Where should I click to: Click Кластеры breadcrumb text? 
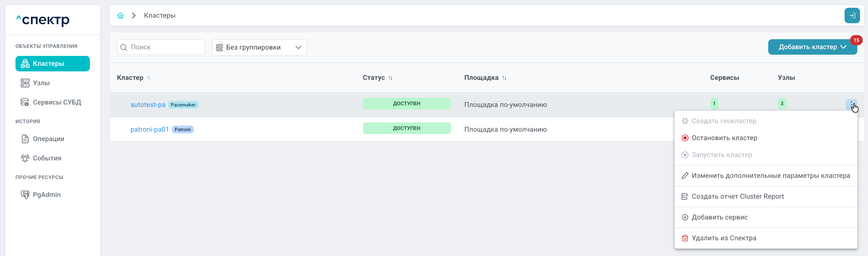tap(160, 15)
